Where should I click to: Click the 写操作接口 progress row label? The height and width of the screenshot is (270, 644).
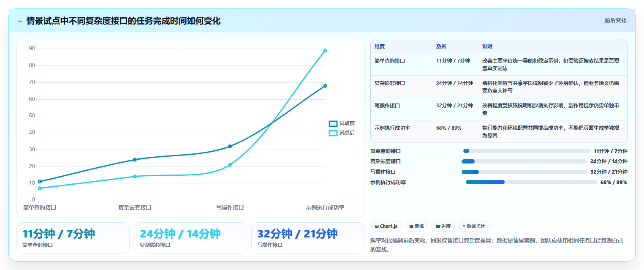[383, 172]
